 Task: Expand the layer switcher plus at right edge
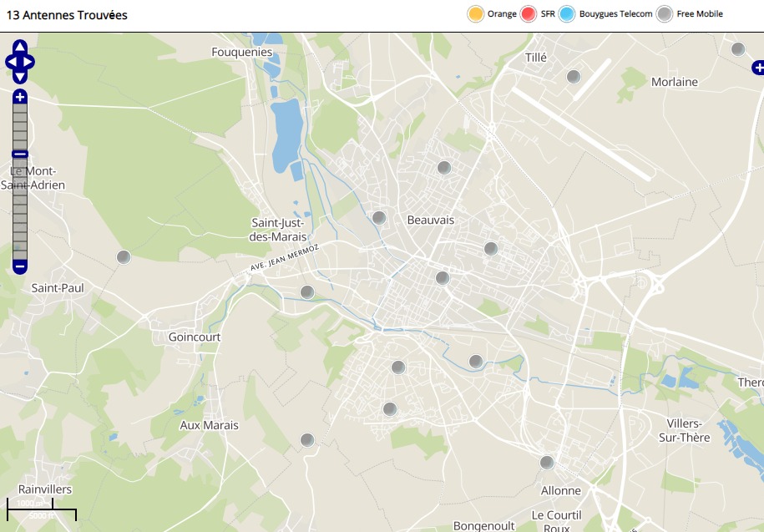[x=757, y=67]
